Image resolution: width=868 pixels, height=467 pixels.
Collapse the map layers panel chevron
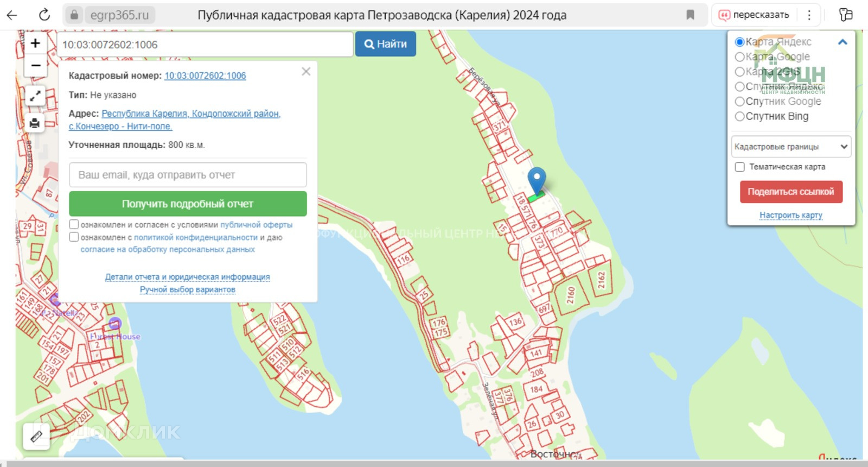(843, 42)
